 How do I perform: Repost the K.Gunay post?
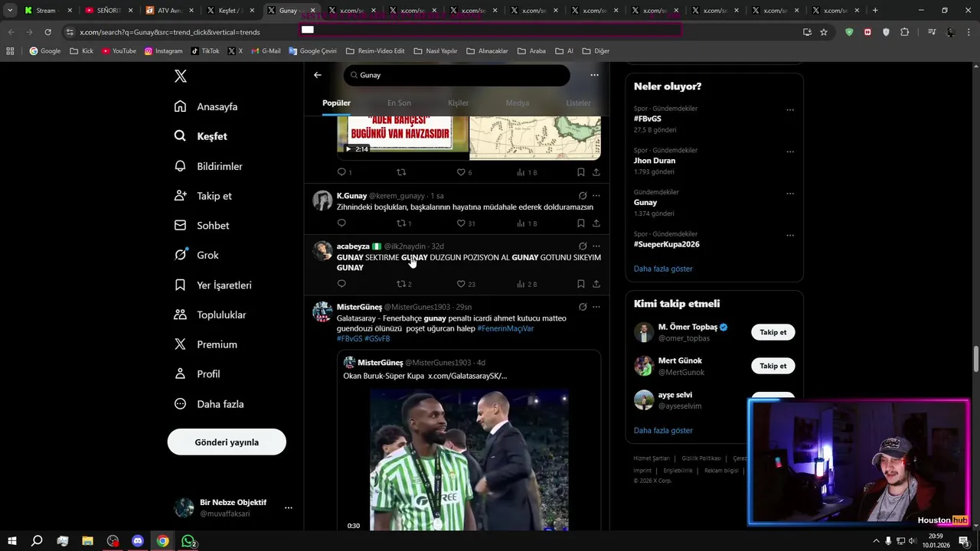pos(400,223)
